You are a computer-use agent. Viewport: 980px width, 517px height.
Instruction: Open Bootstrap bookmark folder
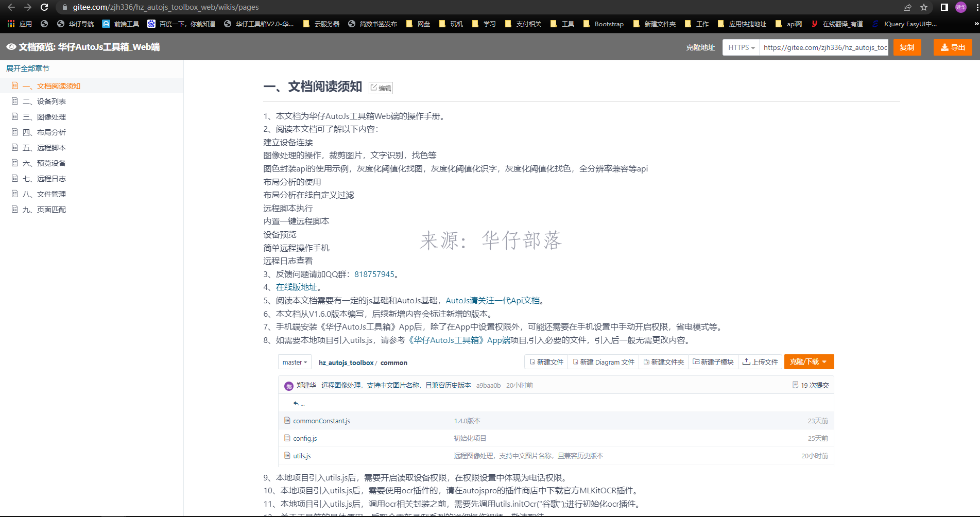point(603,24)
